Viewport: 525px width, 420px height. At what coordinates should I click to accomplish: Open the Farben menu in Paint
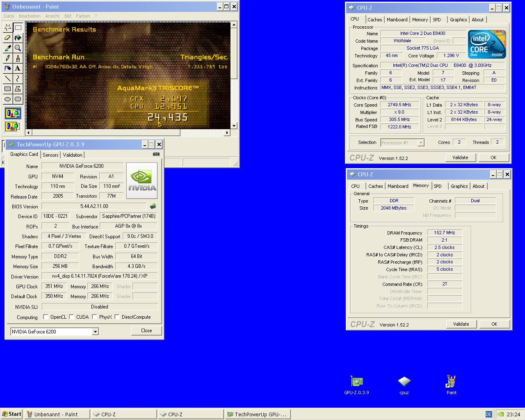pyautogui.click(x=83, y=16)
